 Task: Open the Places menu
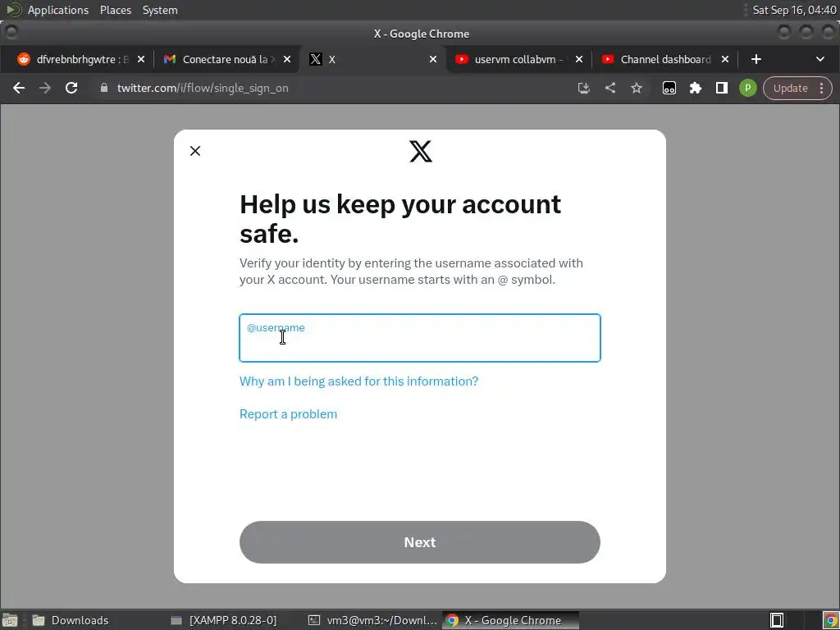point(116,10)
